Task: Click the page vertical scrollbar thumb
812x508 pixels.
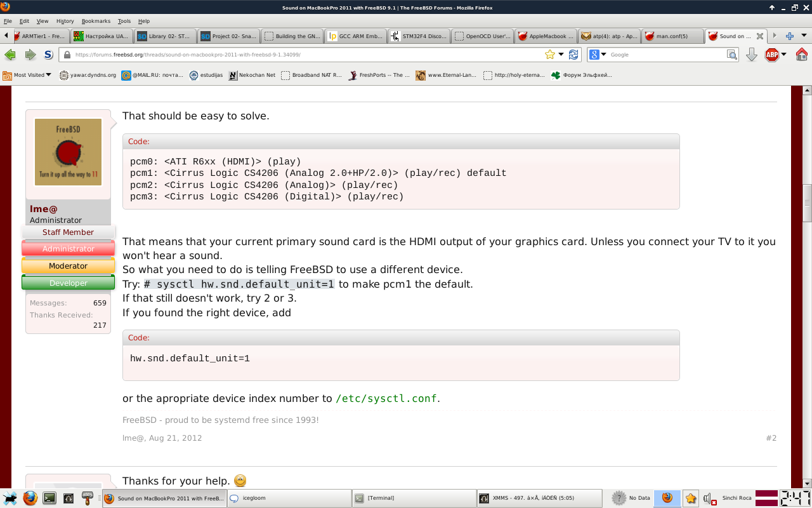Action: pos(807,203)
